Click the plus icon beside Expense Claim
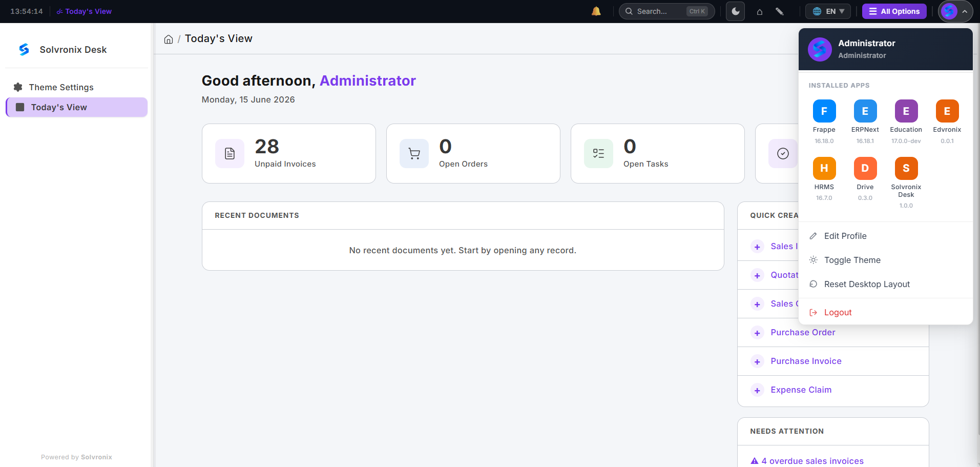Image resolution: width=980 pixels, height=467 pixels. 757,391
